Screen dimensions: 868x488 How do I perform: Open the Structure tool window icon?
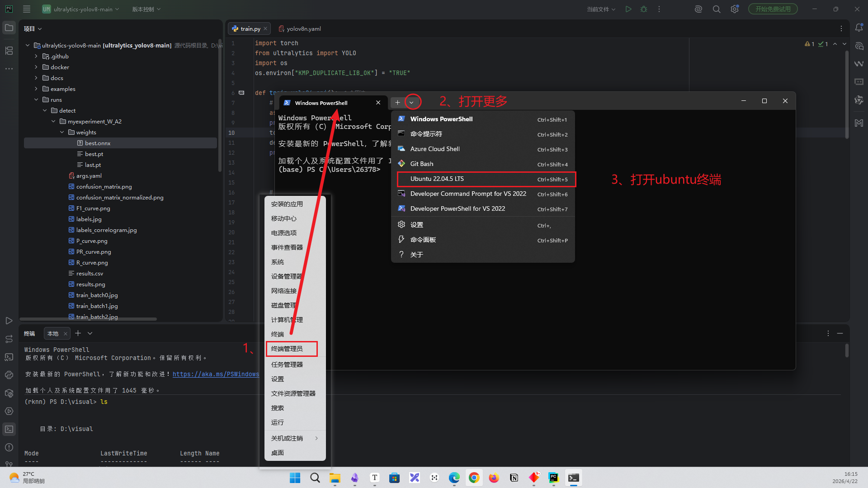pos(9,51)
